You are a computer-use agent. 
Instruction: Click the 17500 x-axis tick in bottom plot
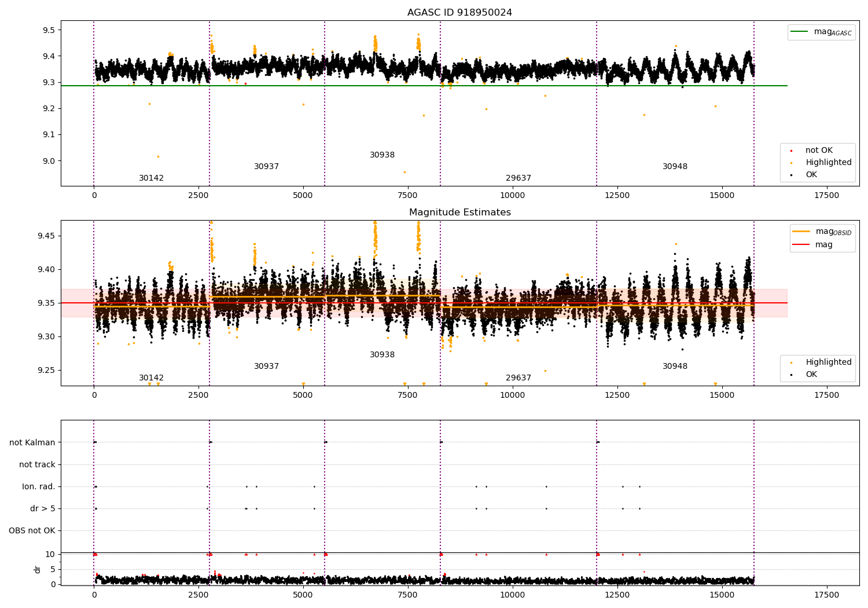pyautogui.click(x=826, y=595)
